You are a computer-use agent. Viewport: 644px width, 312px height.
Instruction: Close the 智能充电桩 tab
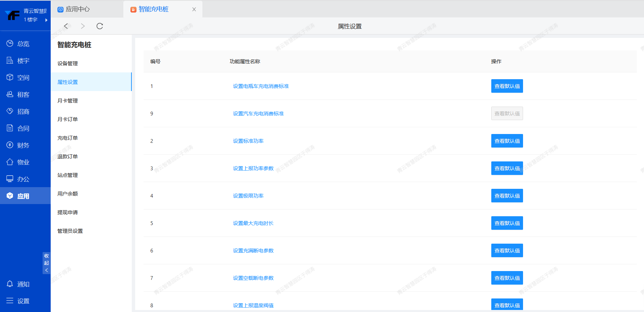coord(194,9)
